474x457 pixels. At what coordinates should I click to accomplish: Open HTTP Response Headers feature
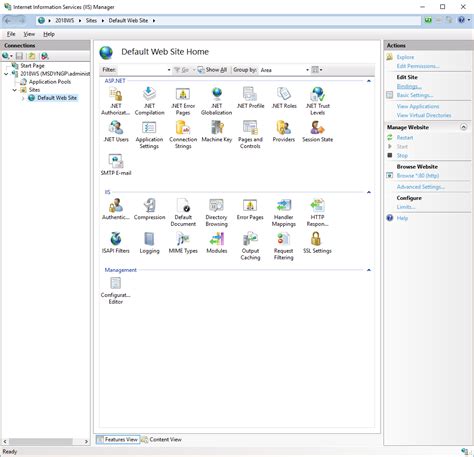[318, 213]
